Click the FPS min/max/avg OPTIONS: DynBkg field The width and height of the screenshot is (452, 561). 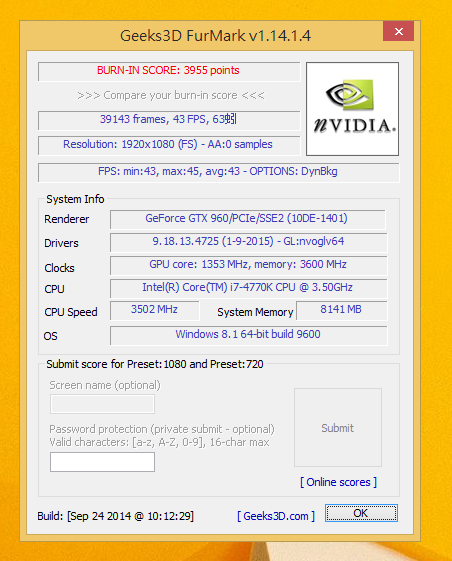pyautogui.click(x=218, y=172)
